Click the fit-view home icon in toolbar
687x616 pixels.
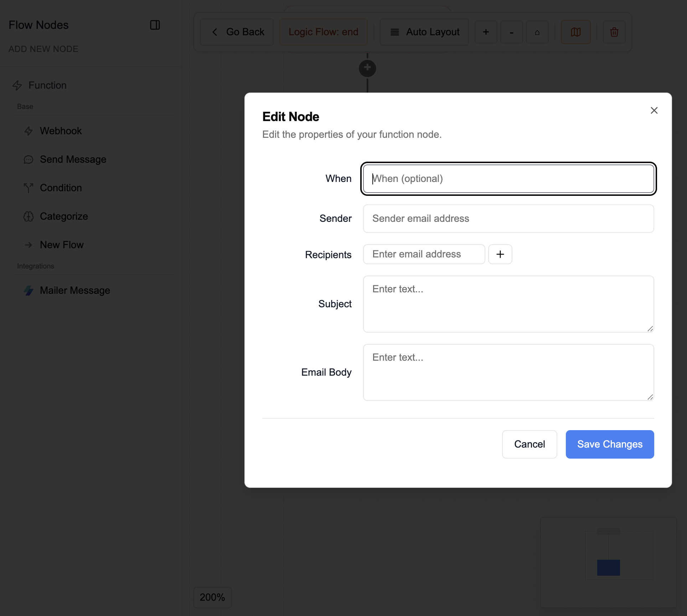pos(537,32)
